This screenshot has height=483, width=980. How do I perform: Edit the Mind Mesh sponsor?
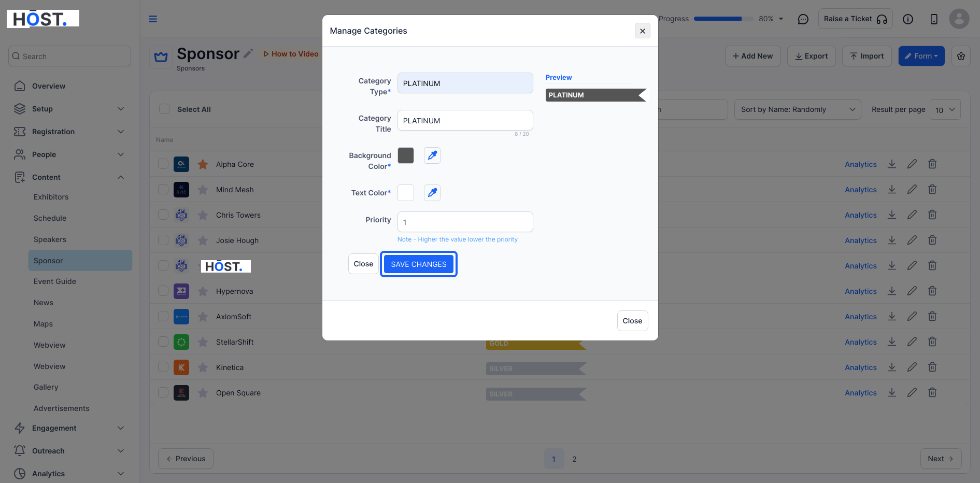click(x=912, y=190)
